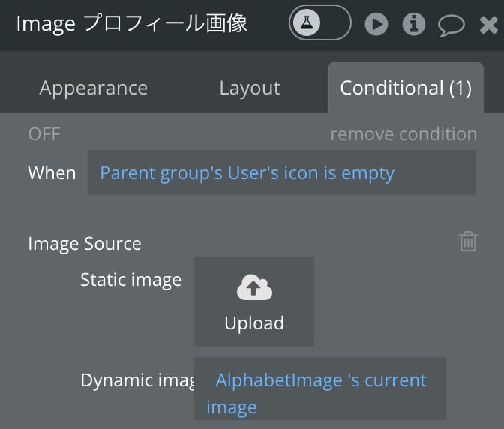Toggle the condition OFF preview switch
The width and height of the screenshot is (504, 429).
tap(44, 134)
